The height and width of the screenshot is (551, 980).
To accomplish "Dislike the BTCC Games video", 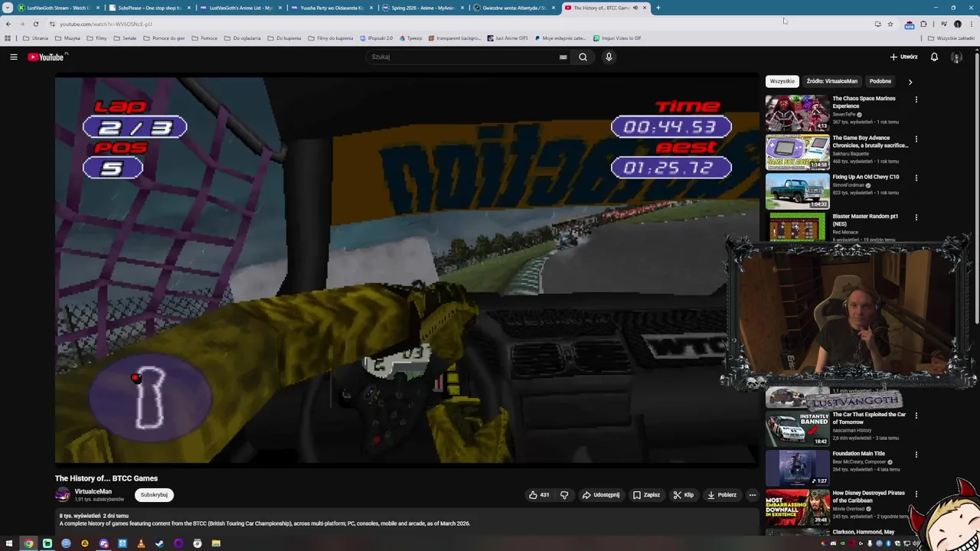I will pos(564,495).
